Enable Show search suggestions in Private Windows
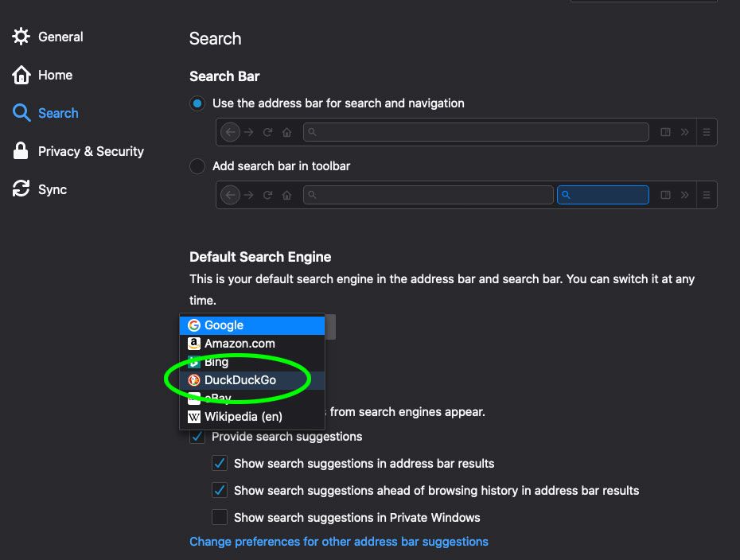 220,517
